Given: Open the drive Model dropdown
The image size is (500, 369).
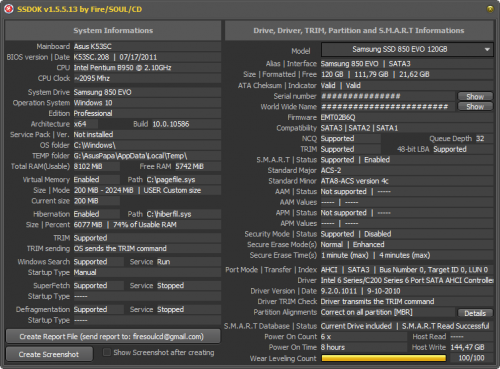Looking at the screenshot, I should 407,50.
